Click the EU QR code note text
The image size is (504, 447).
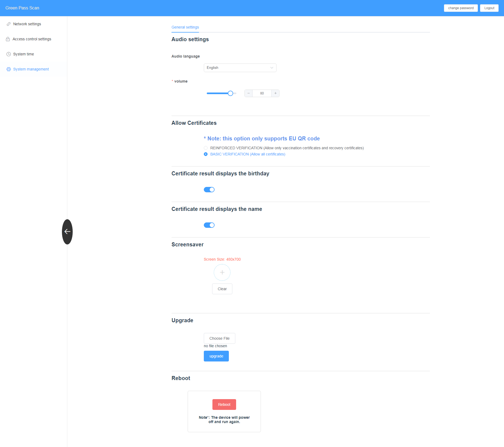tap(262, 139)
